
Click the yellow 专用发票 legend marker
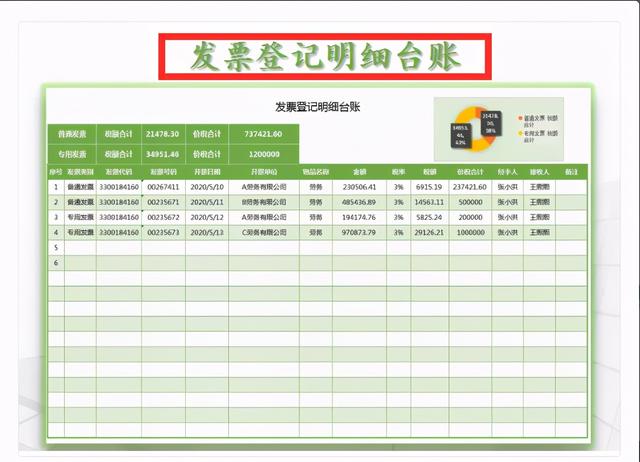pyautogui.click(x=520, y=133)
